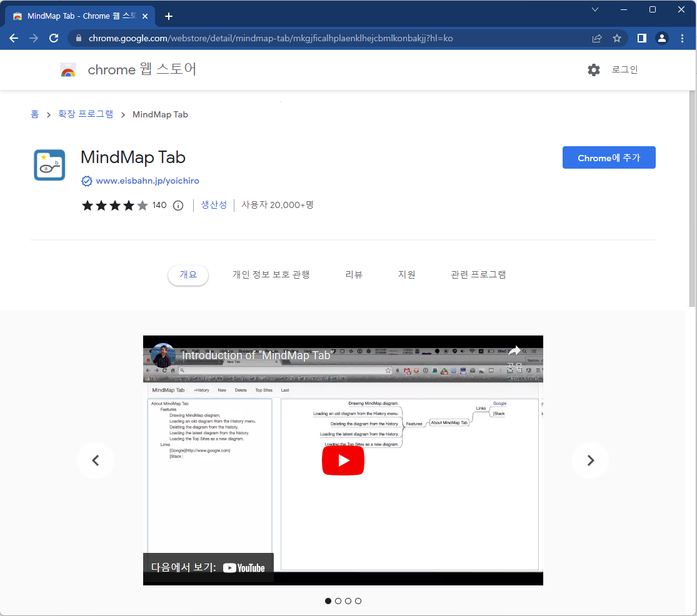Bookmark this page with the star icon
The image size is (697, 616).
tap(617, 38)
